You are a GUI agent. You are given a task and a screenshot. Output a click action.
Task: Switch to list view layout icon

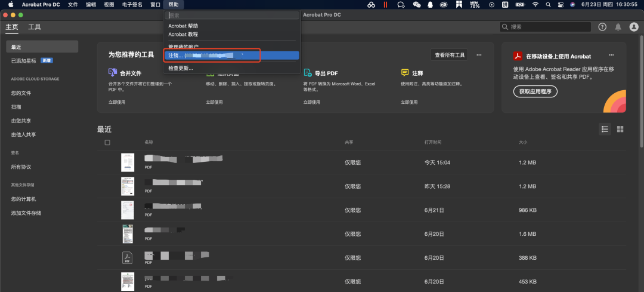(605, 129)
